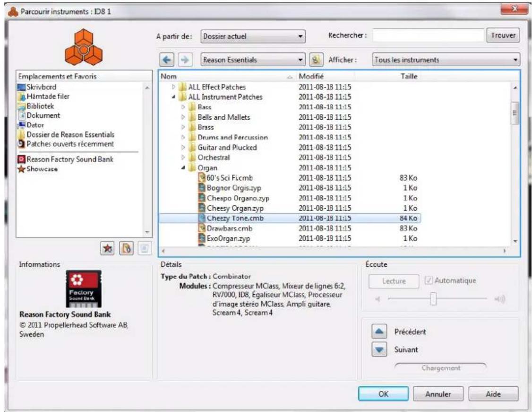Click the Propellerhead hexagon logo
Viewport: 532px width, 412px height.
pyautogui.click(x=83, y=47)
